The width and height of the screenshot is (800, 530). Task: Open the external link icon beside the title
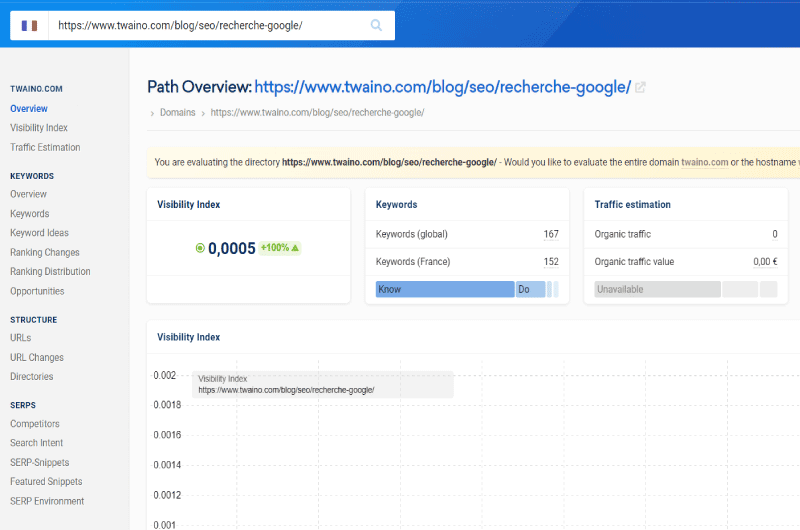[640, 87]
